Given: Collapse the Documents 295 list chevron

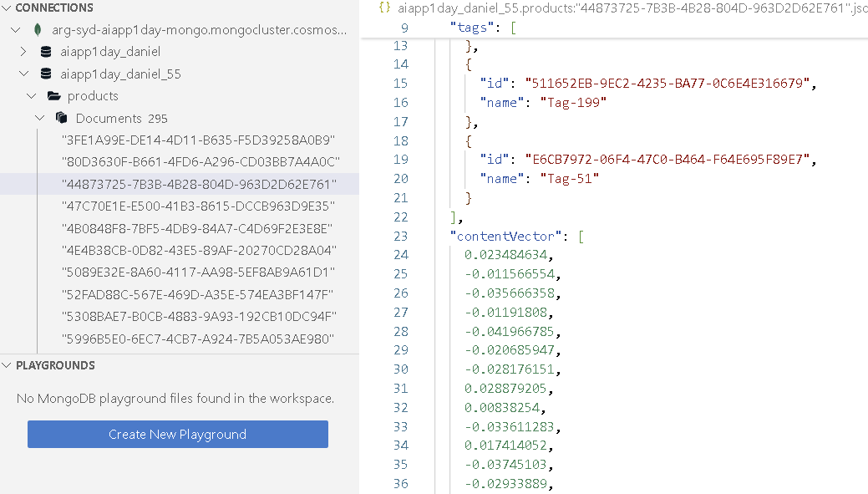Looking at the screenshot, I should [39, 119].
